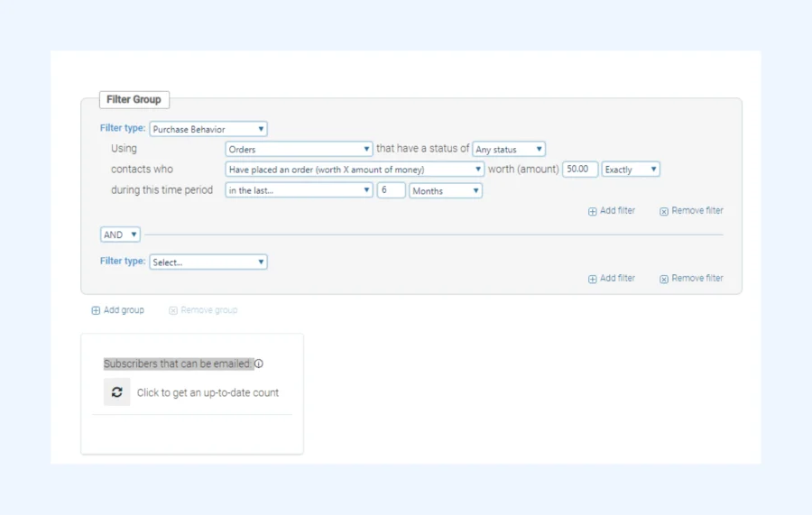Viewport: 812px width, 515px height.
Task: Click the refresh subscriber count icon
Action: point(117,391)
